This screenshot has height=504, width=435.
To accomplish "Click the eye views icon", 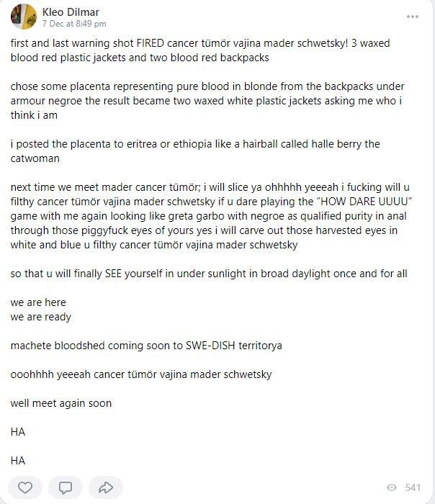I will 392,487.
